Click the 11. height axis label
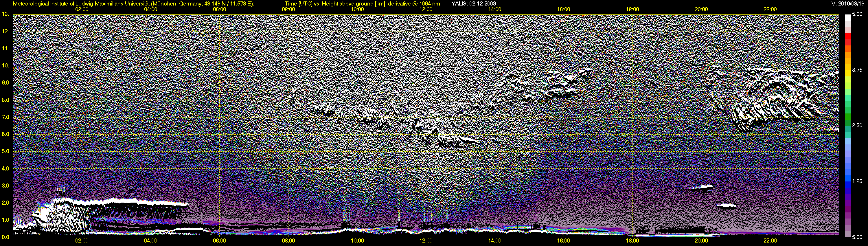The image size is (868, 246). point(5,49)
